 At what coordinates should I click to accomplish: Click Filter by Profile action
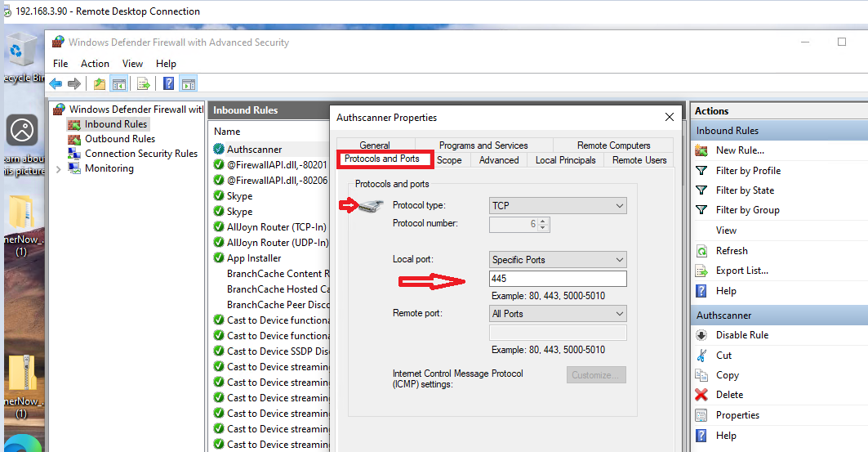[x=748, y=171]
